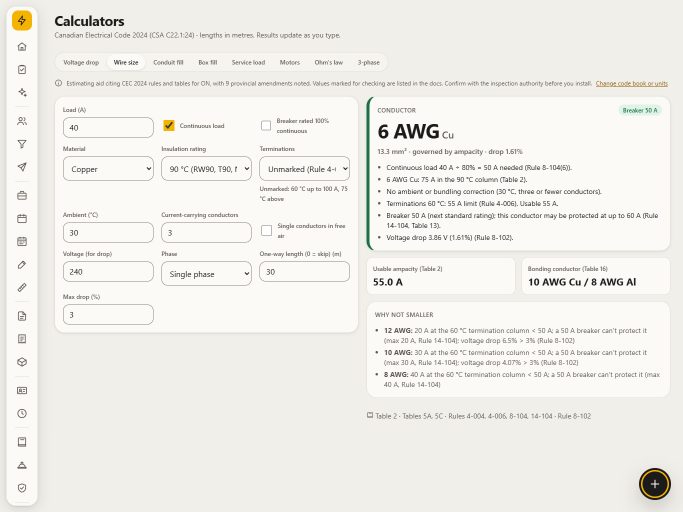Open the book sidebar icon

(x=22, y=442)
